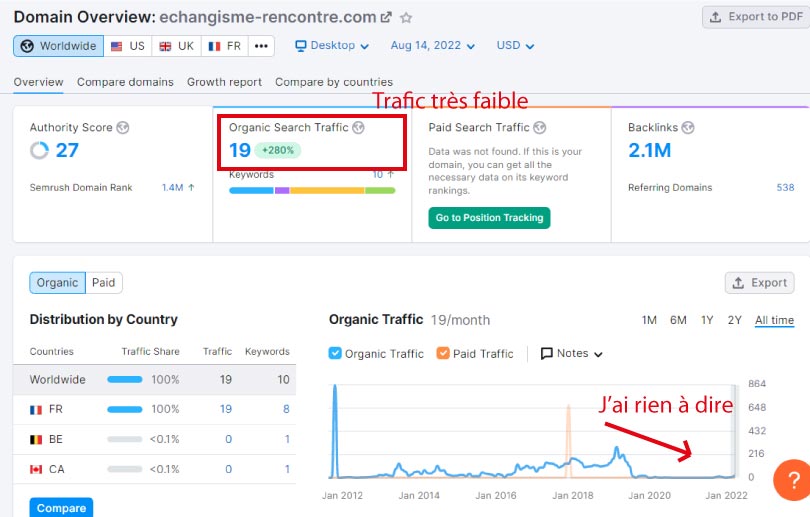This screenshot has height=517, width=810.
Task: Uncheck Organic Traffic checkbox
Action: coord(335,353)
